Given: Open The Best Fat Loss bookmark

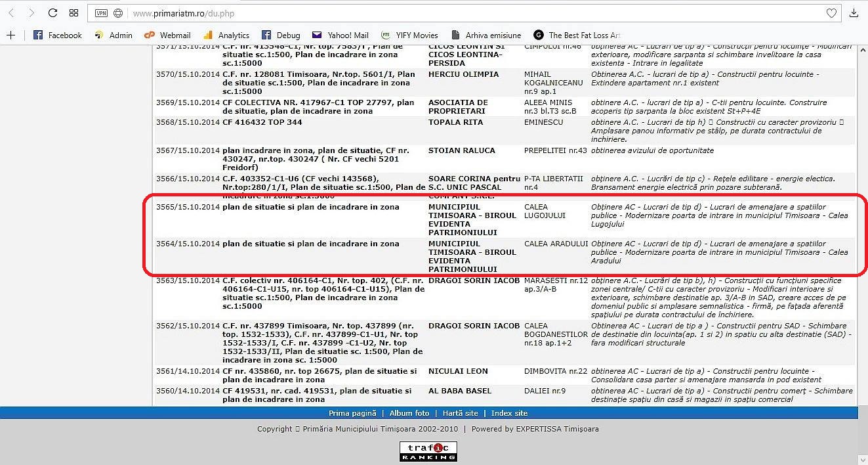Looking at the screenshot, I should [577, 35].
